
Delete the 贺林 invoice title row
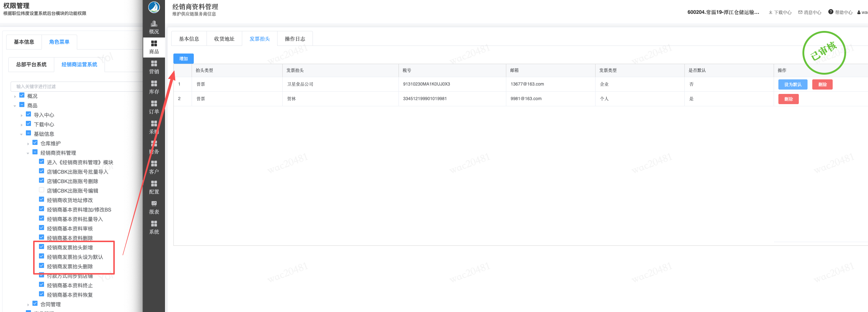789,99
